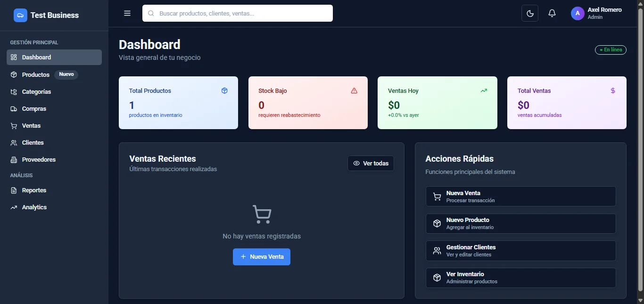The height and width of the screenshot is (304, 644).
Task: Open the notifications bell
Action: (552, 13)
